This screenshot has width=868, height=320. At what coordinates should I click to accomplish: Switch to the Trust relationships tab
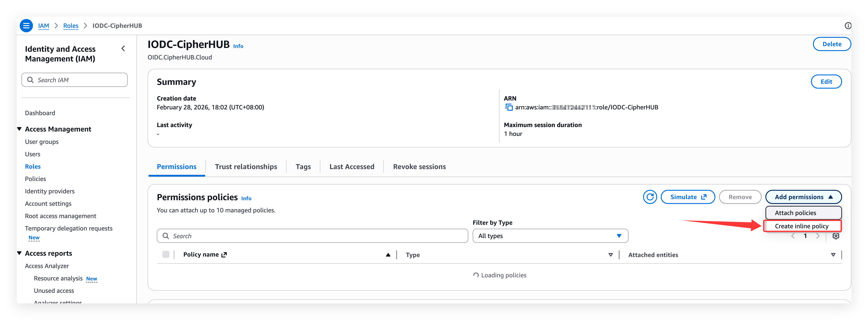point(246,167)
